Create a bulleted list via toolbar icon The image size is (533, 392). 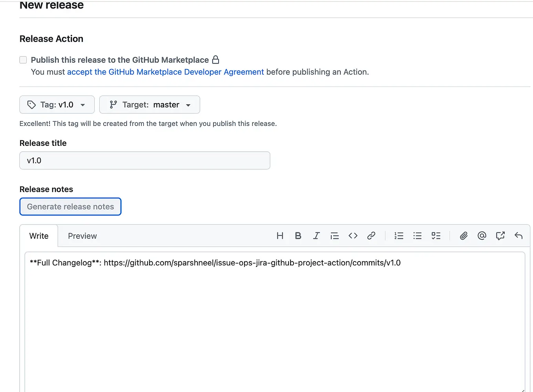[x=417, y=236]
